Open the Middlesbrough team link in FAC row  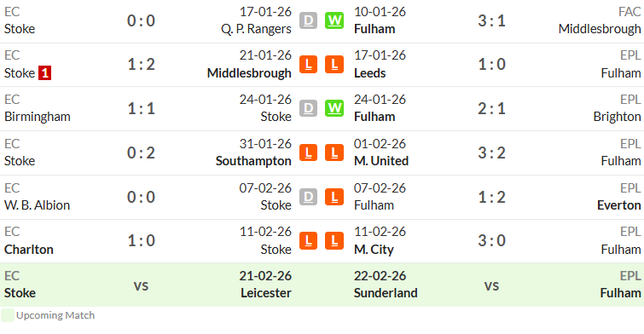click(600, 29)
